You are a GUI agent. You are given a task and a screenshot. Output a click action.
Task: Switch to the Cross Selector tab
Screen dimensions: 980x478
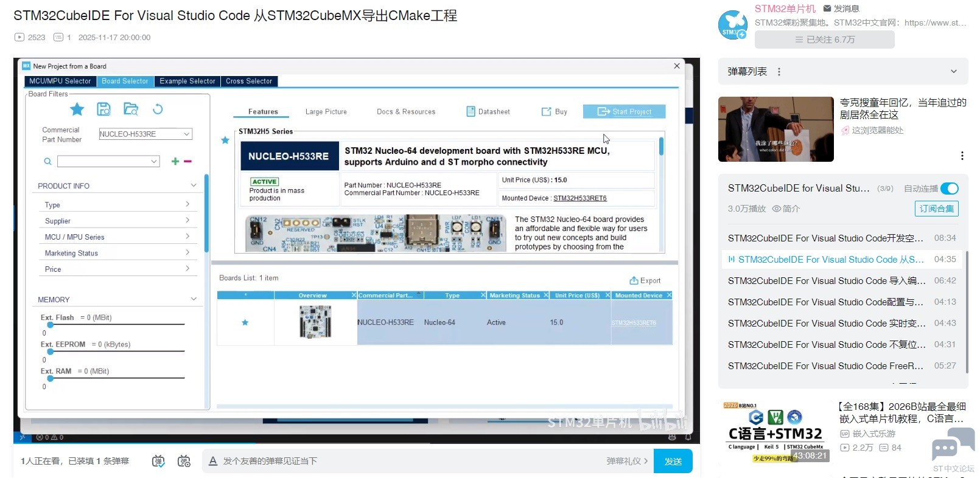(249, 81)
